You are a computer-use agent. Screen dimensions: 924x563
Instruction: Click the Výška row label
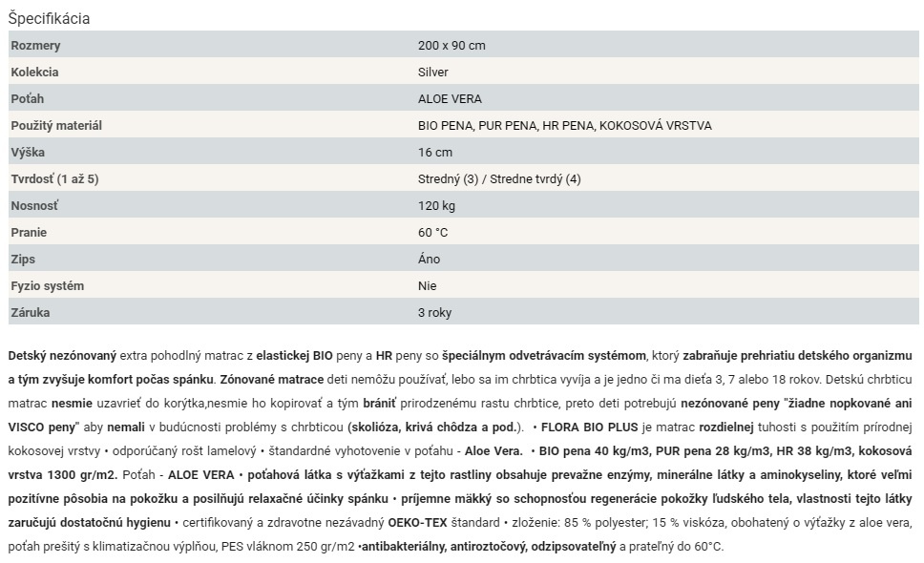28,153
